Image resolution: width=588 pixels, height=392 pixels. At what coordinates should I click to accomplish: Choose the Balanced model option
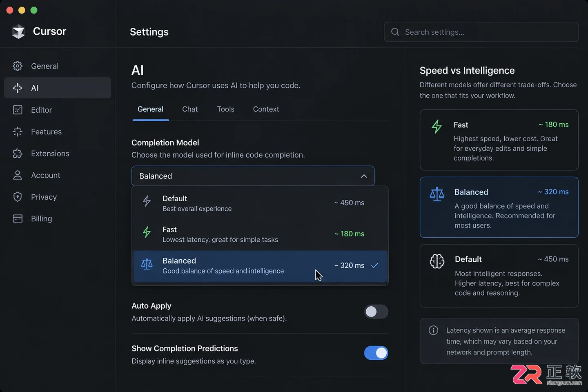point(260,266)
